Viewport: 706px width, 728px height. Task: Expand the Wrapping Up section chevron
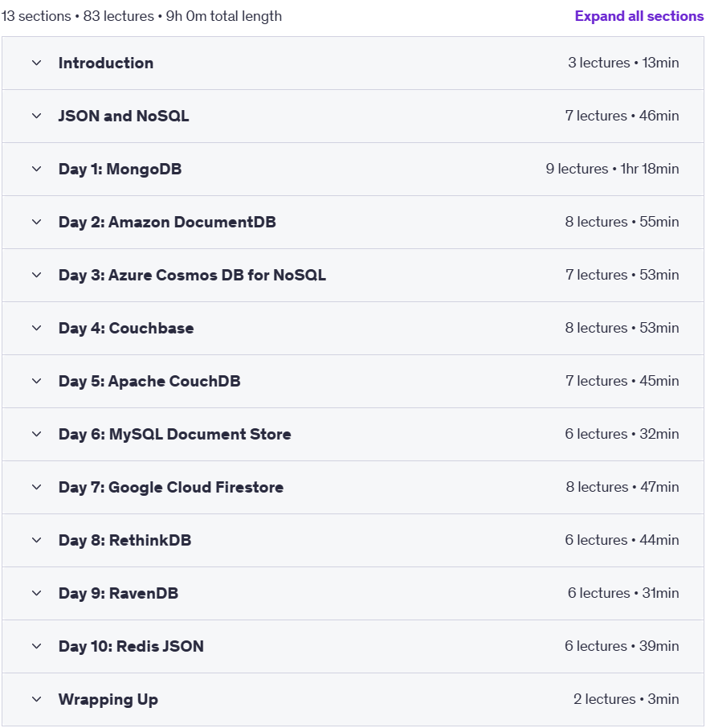pyautogui.click(x=37, y=699)
